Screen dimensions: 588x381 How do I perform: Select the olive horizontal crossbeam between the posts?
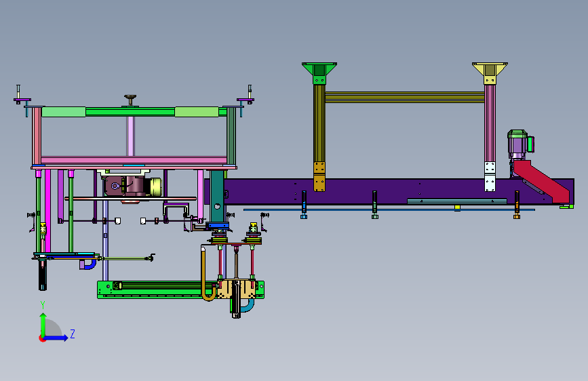click(405, 97)
